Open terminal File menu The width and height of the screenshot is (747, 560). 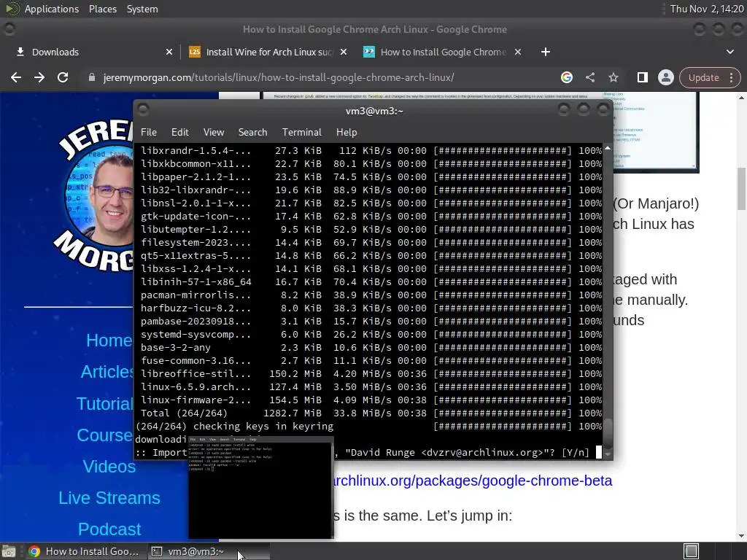coord(148,133)
